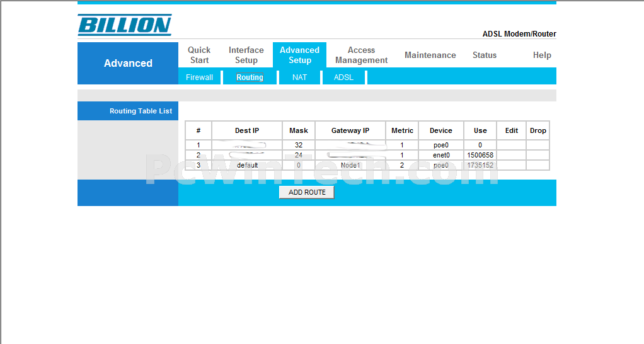
Task: Click the Drop column header
Action: 538,130
